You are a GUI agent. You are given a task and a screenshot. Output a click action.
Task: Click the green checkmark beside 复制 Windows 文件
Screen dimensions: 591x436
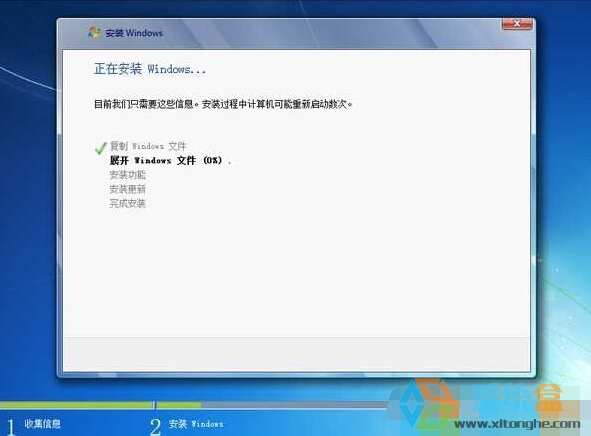(101, 148)
